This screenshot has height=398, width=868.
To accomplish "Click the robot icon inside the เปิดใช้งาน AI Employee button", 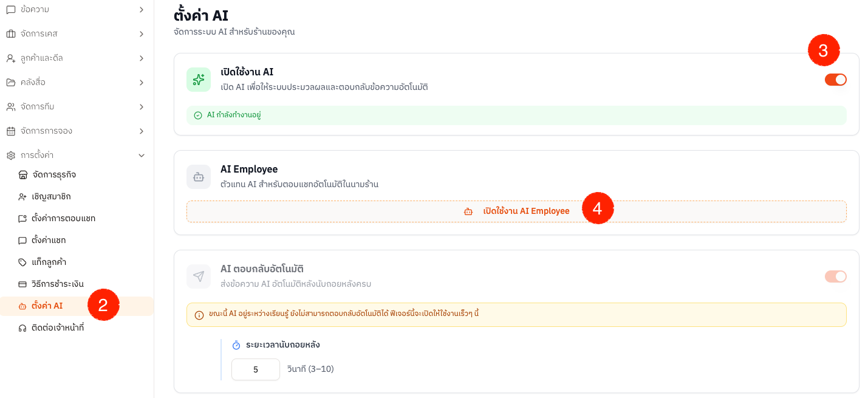I will point(468,211).
